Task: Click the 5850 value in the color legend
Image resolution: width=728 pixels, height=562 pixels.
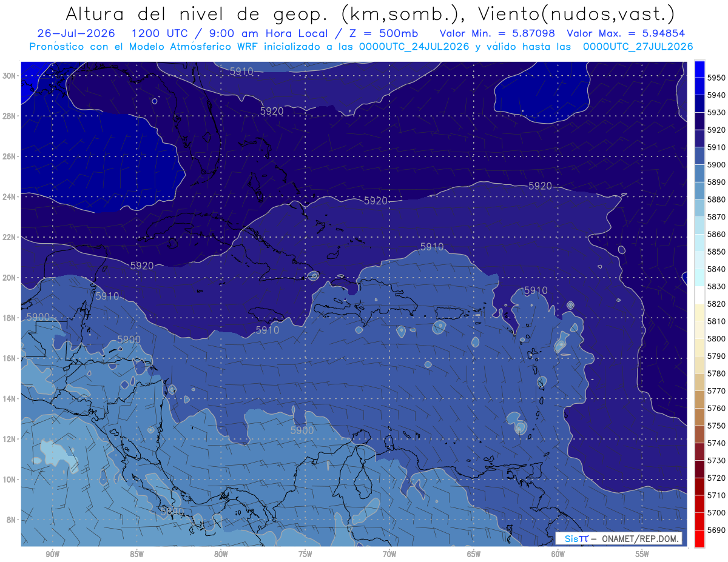Action: point(716,252)
